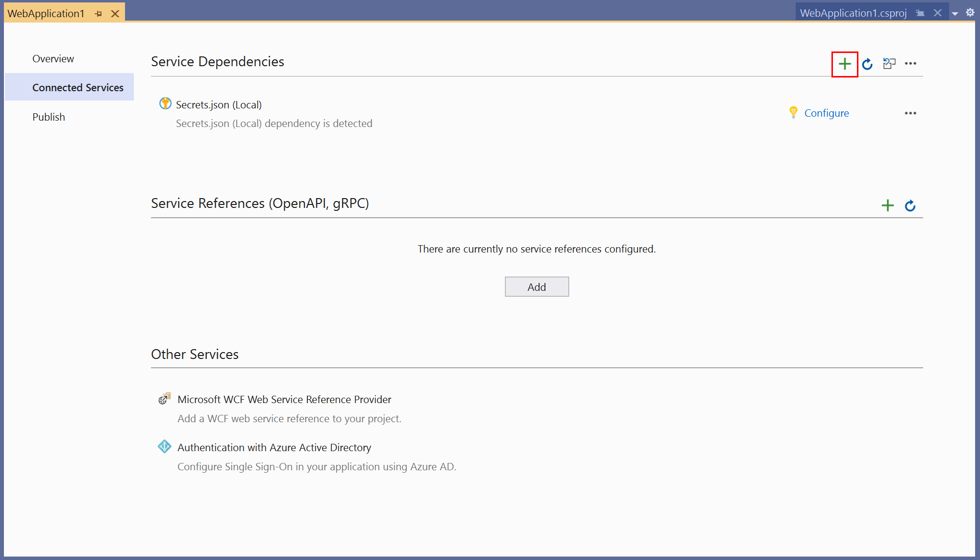Click the ellipsis icon in Service Dependencies toolbar
This screenshot has height=560, width=980.
tap(912, 63)
